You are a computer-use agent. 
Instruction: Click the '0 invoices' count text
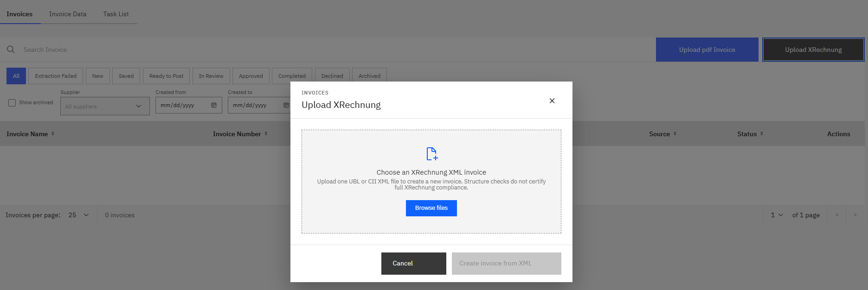120,215
